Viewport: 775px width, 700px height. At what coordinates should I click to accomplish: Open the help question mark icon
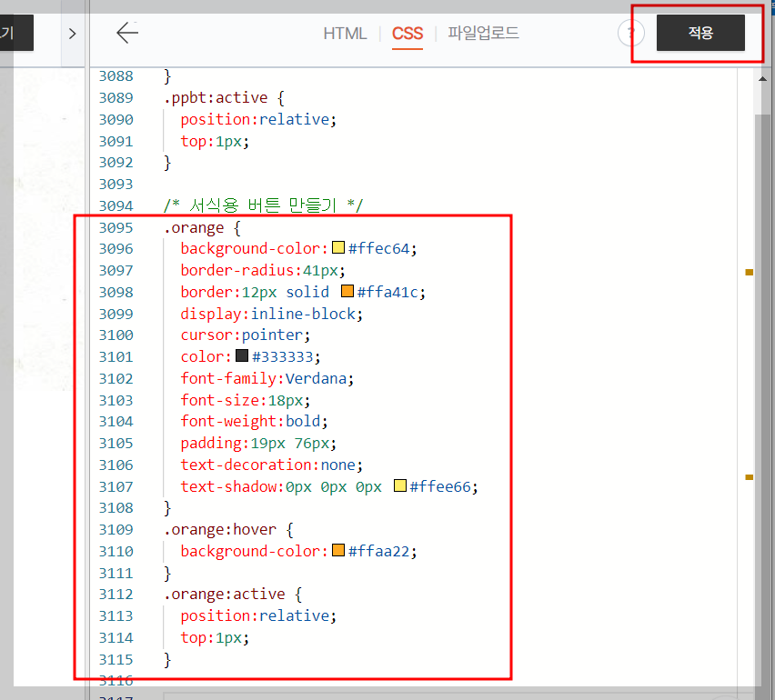(x=630, y=33)
